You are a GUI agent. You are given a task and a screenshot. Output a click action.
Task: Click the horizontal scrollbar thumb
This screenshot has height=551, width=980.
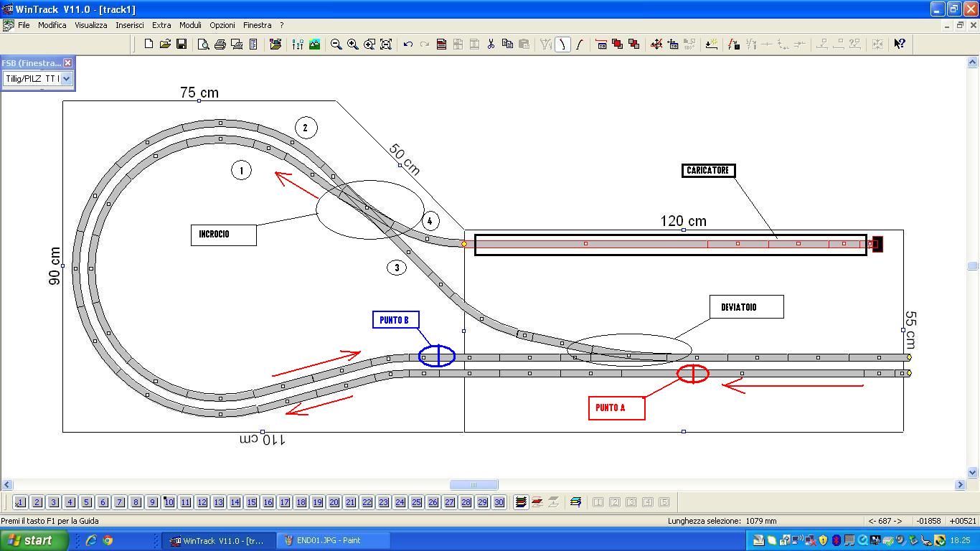click(473, 485)
